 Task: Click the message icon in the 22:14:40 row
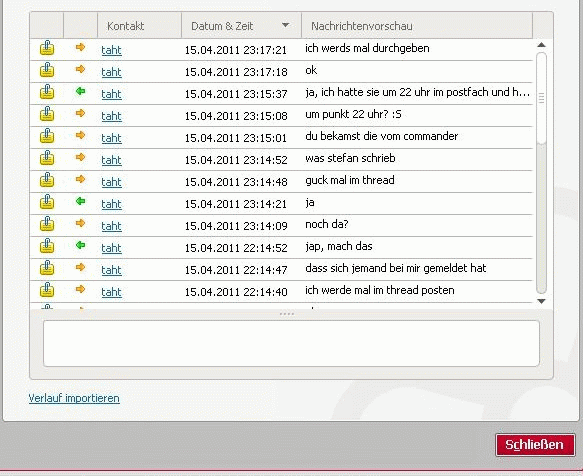click(47, 290)
